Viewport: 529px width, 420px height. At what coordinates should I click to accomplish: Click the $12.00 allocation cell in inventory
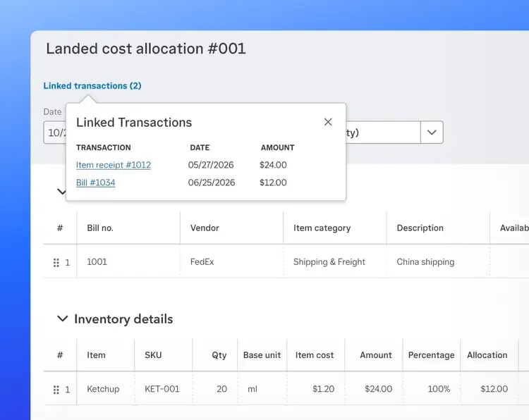coord(490,389)
